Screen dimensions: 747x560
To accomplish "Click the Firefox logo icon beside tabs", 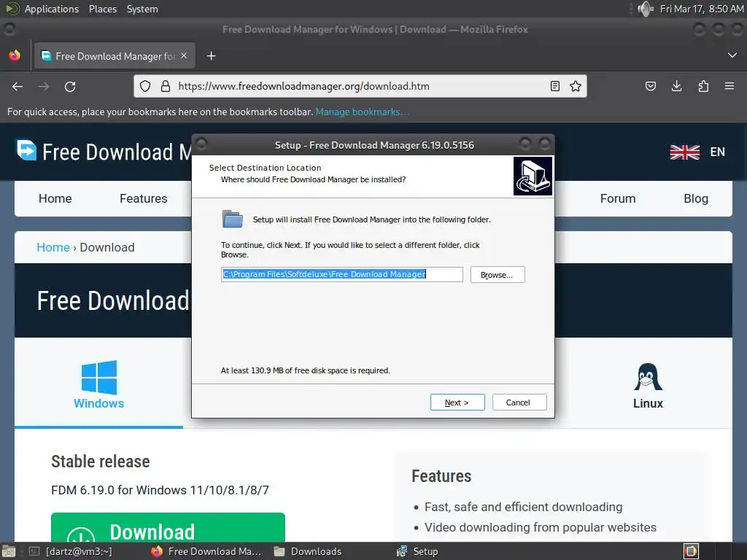I will (15, 55).
